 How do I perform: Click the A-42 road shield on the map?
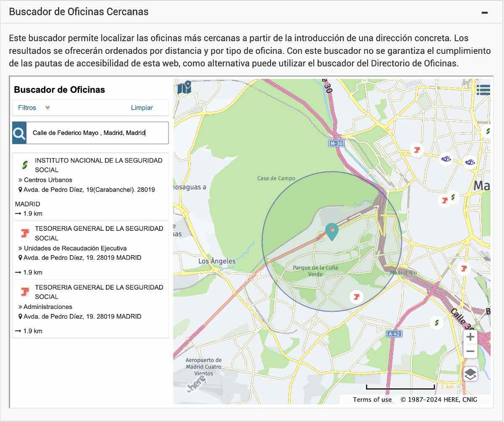[x=393, y=334]
